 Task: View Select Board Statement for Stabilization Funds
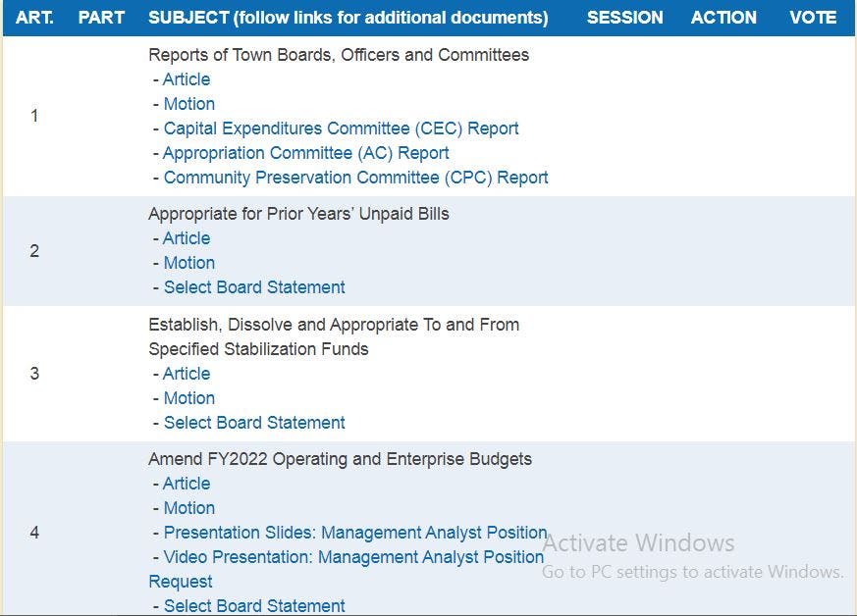[x=254, y=423]
